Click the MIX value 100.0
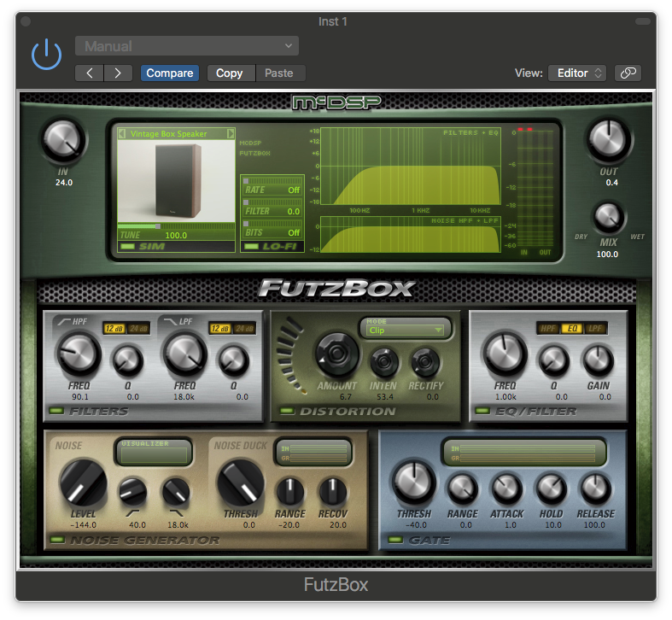Screen dimensions: 672x620 click(x=607, y=254)
